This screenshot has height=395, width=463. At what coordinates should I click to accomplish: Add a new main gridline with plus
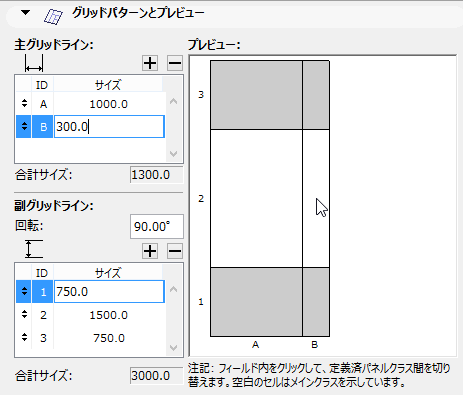coord(150,63)
